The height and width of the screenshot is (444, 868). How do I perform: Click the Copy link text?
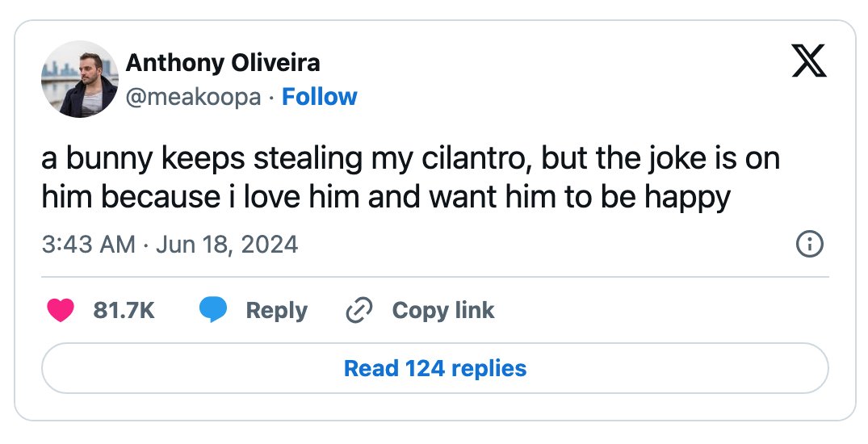pyautogui.click(x=442, y=311)
